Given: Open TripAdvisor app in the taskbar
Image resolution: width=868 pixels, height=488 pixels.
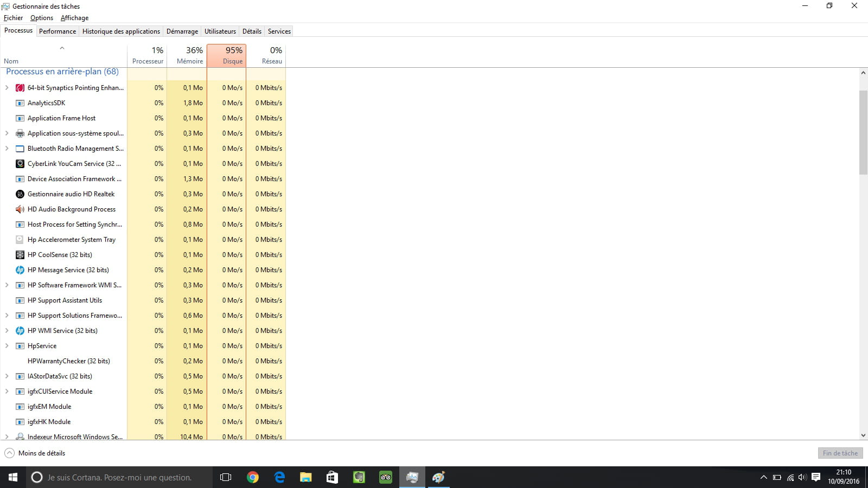Looking at the screenshot, I should click(386, 477).
